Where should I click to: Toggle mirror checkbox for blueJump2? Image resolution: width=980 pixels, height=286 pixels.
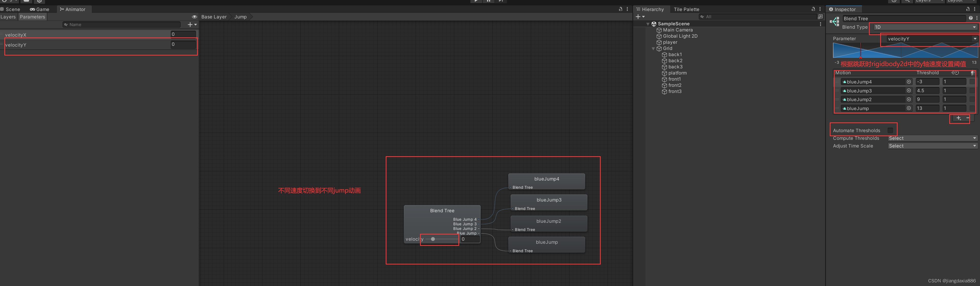972,99
